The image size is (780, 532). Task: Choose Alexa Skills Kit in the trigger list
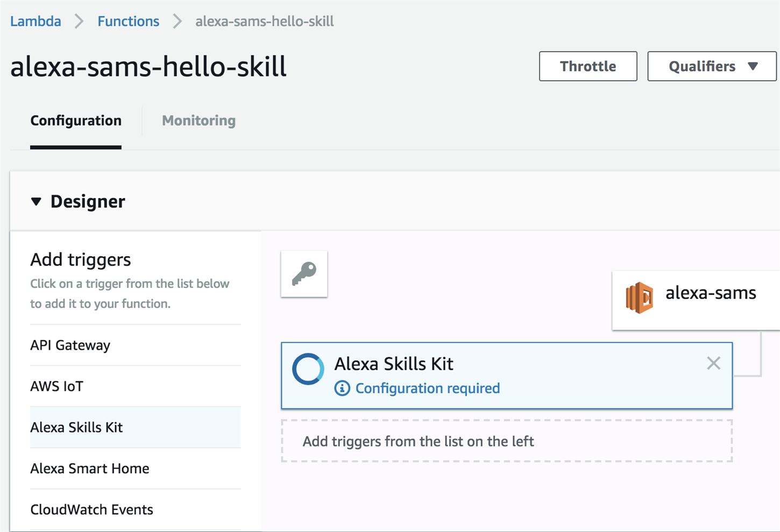tap(76, 427)
